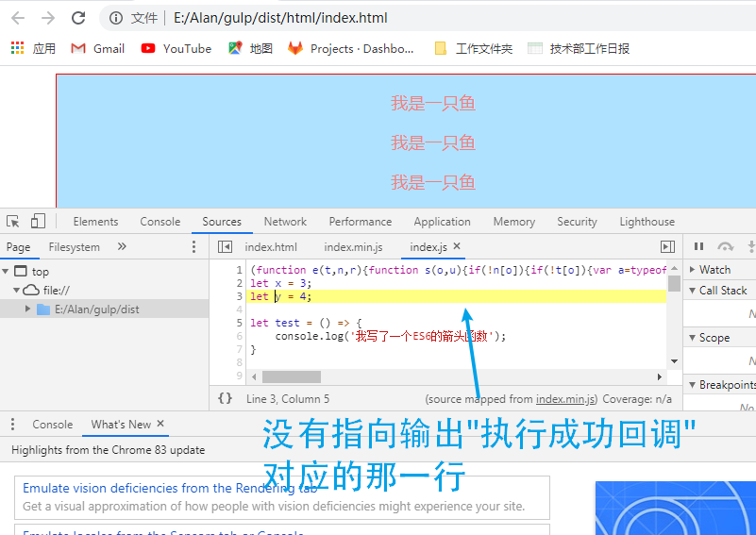Open Projects Dashboard GitLab bookmark
This screenshot has height=535, width=756.
click(350, 49)
